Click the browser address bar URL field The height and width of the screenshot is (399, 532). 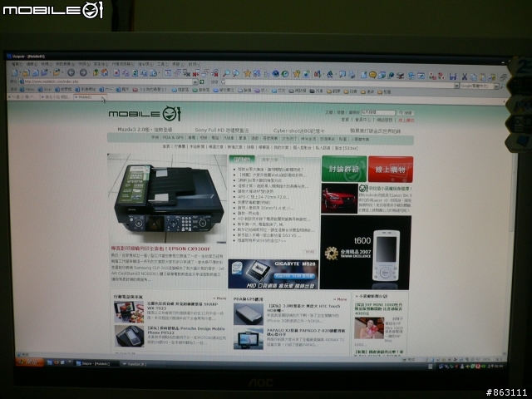[x=107, y=81]
